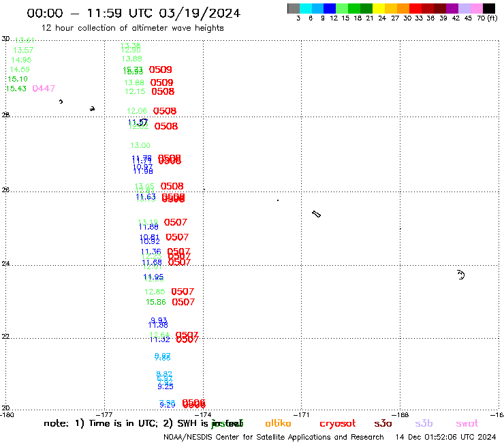Select the lavender swatch in the color bar
The image size is (504, 443).
tap(464, 8)
